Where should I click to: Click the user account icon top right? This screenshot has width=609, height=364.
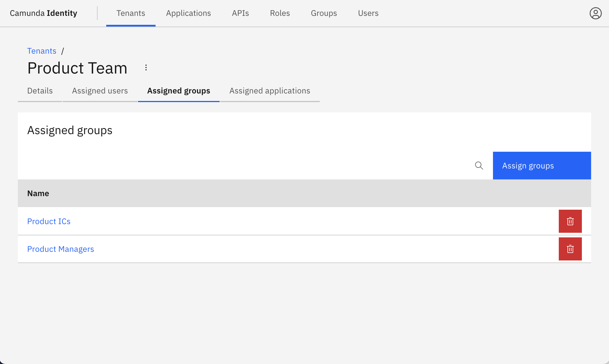[595, 13]
